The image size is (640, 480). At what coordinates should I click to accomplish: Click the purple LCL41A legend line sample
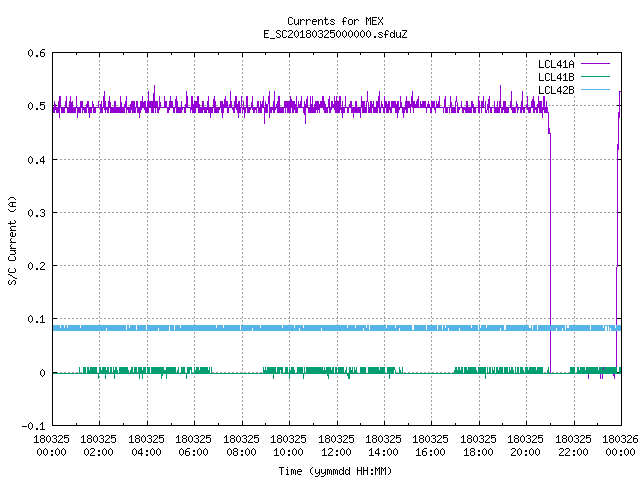point(595,64)
